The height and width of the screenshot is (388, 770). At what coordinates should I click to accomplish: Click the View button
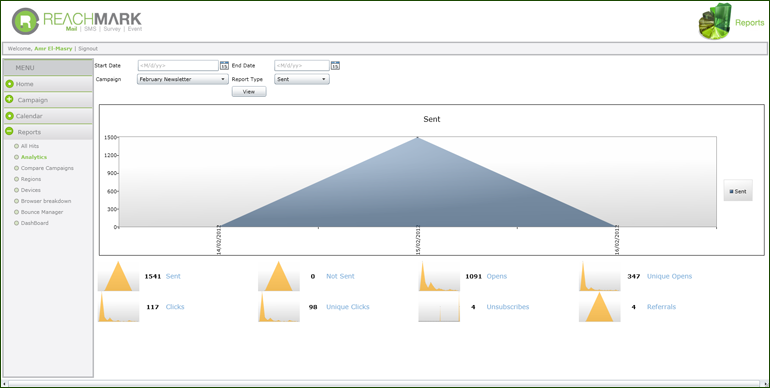tap(249, 92)
